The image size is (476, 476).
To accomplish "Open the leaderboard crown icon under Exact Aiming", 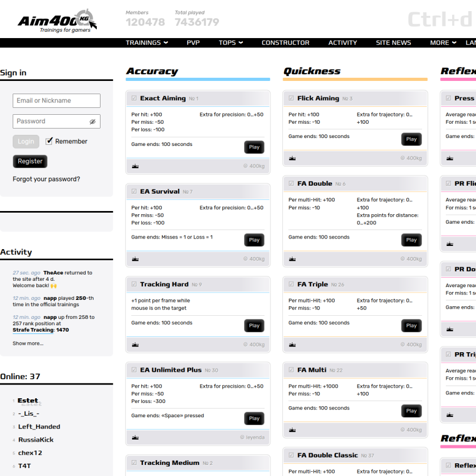I will pyautogui.click(x=135, y=166).
